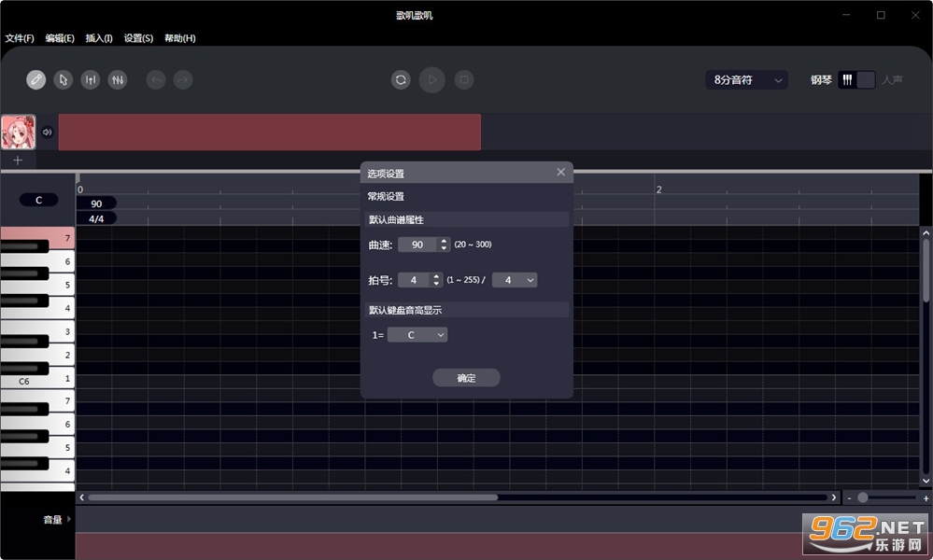The height and width of the screenshot is (560, 933).
Task: Open the mixer sliders tool
Action: (118, 79)
